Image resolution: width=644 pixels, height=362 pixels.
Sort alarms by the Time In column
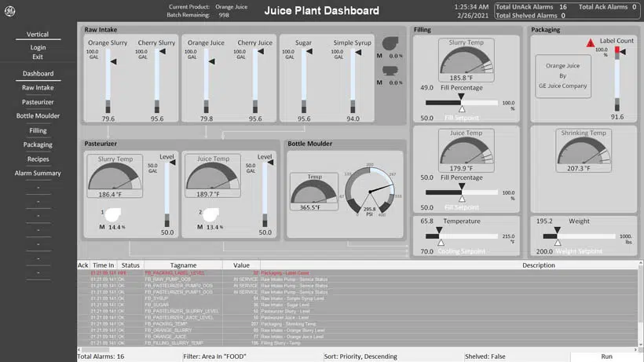coord(103,265)
